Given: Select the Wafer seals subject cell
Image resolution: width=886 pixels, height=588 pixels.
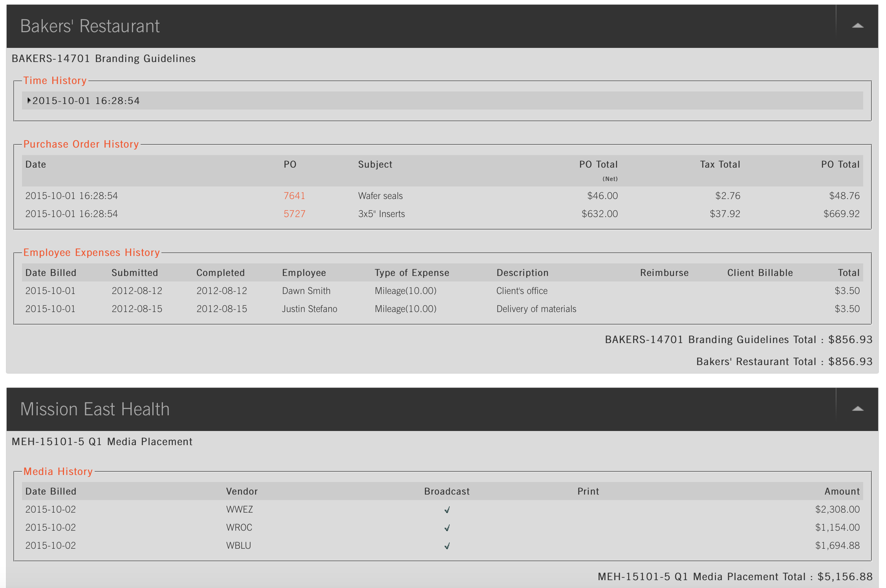Looking at the screenshot, I should tap(380, 196).
